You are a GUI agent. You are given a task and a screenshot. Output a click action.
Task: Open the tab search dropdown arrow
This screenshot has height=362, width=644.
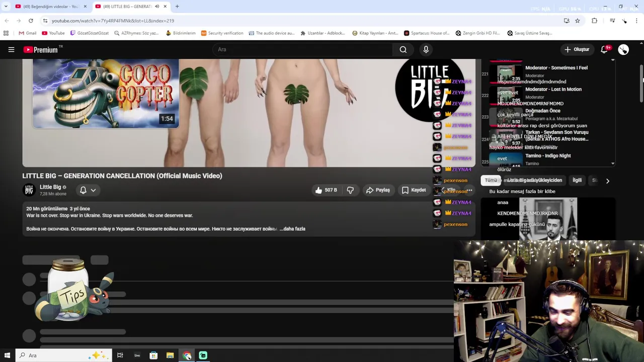(6, 7)
